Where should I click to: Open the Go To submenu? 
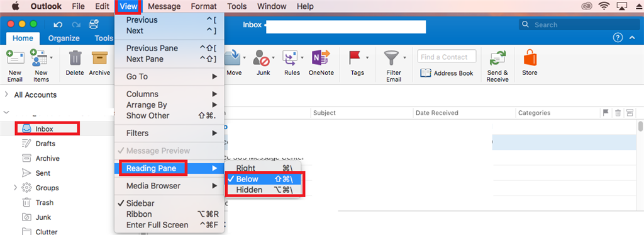[x=169, y=77]
